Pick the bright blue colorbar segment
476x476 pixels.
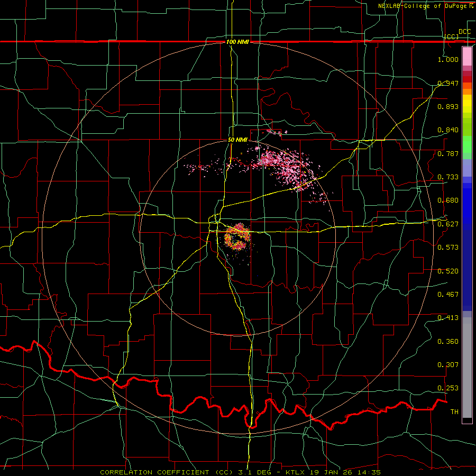coord(467,206)
